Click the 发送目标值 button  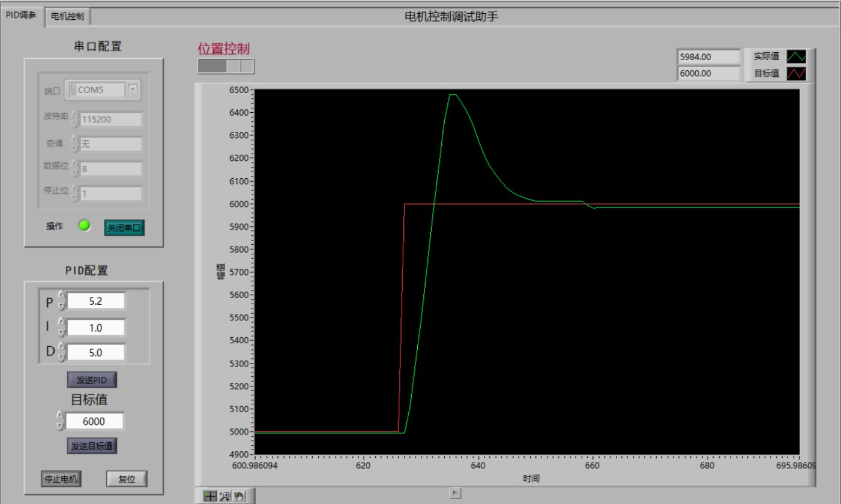pos(92,446)
